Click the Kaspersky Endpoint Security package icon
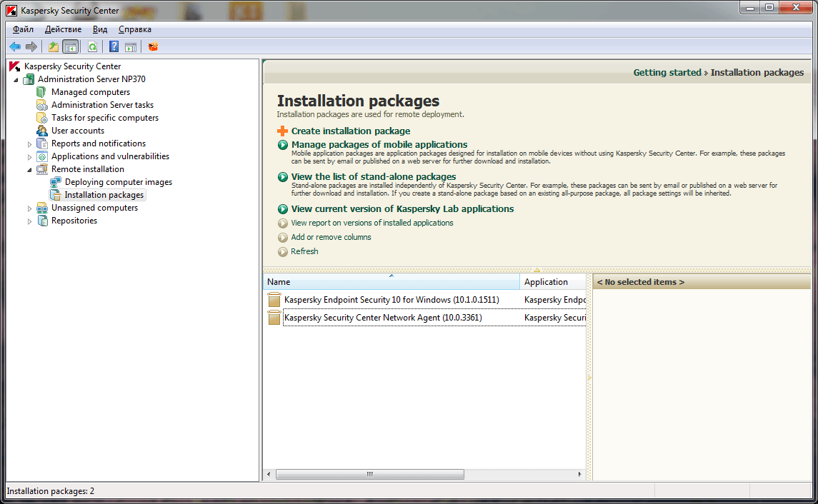 click(274, 300)
